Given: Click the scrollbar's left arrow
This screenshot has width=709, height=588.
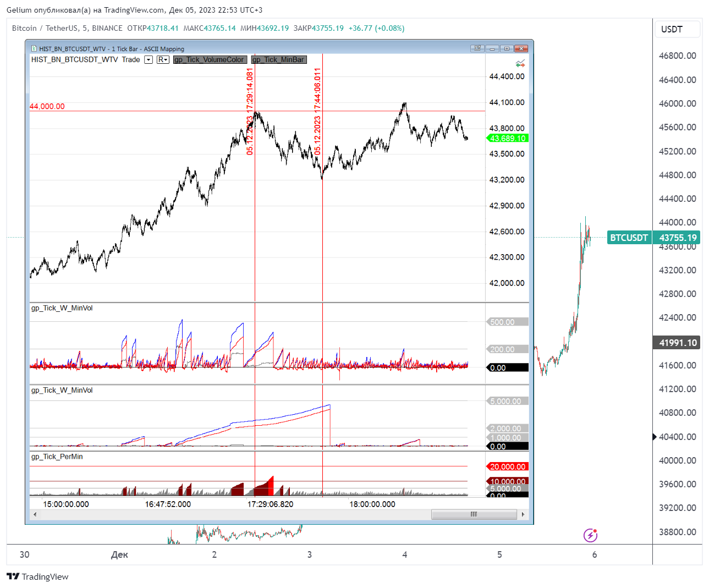Looking at the screenshot, I should 35,514.
